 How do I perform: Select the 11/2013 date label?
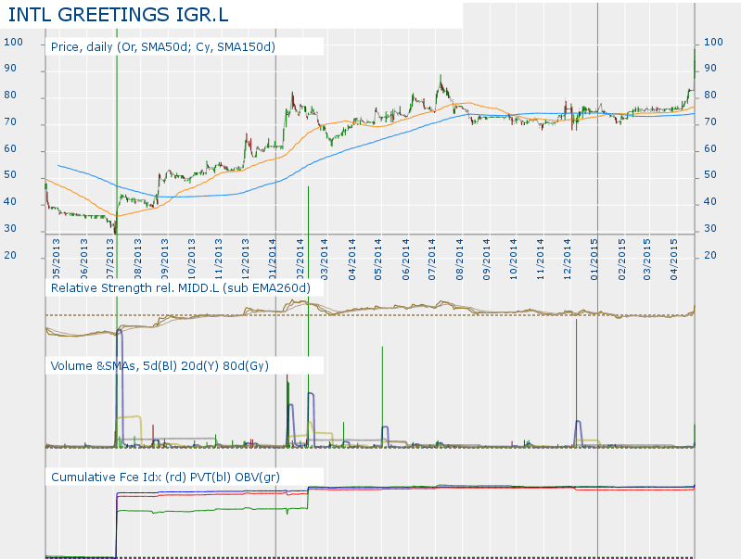click(218, 260)
